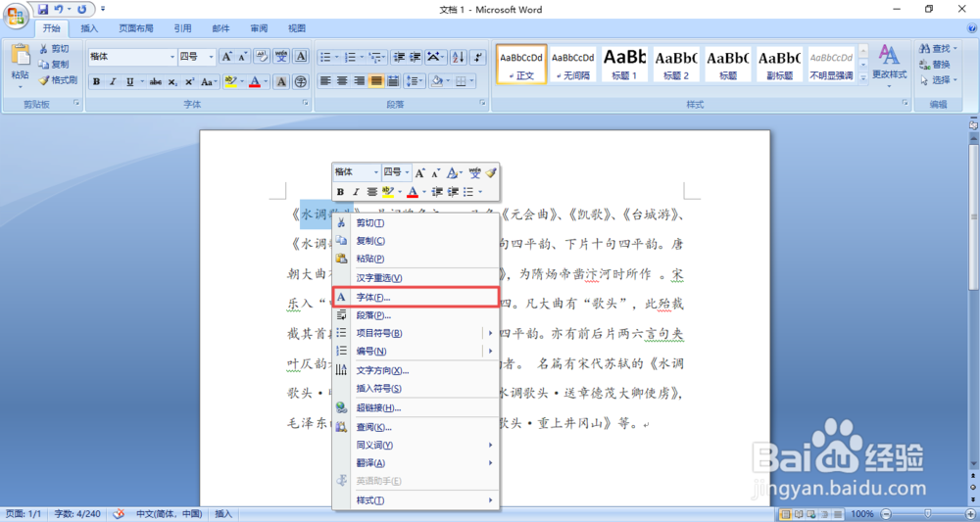Click clear formatting eraser icon in ribbon
980x522 pixels.
(x=262, y=57)
